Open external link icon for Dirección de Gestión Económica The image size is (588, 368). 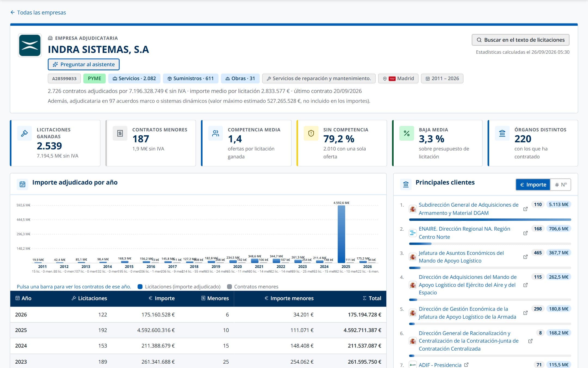pyautogui.click(x=525, y=313)
